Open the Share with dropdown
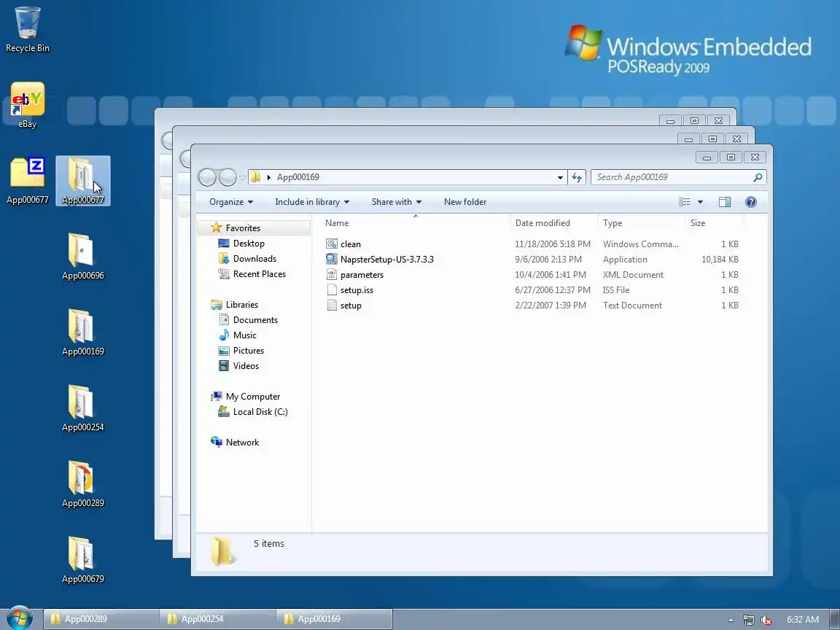 [x=397, y=202]
